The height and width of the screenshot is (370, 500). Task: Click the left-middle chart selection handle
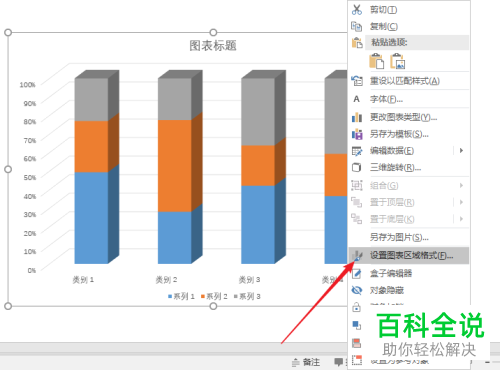[x=8, y=169]
